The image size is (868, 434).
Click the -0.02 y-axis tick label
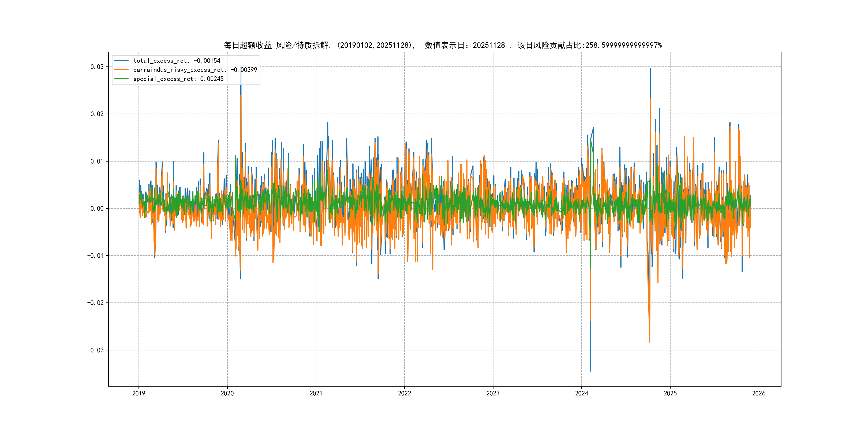pos(95,303)
